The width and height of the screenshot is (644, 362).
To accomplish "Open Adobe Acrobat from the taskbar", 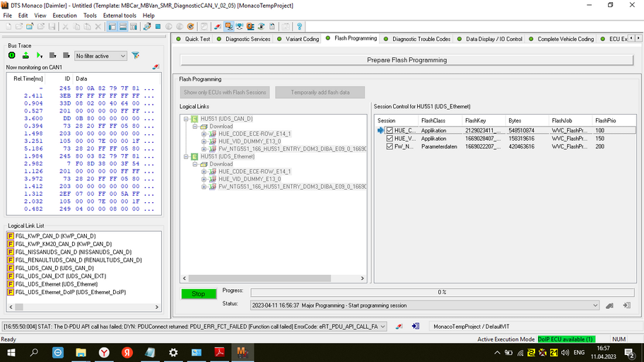I will pos(219,352).
